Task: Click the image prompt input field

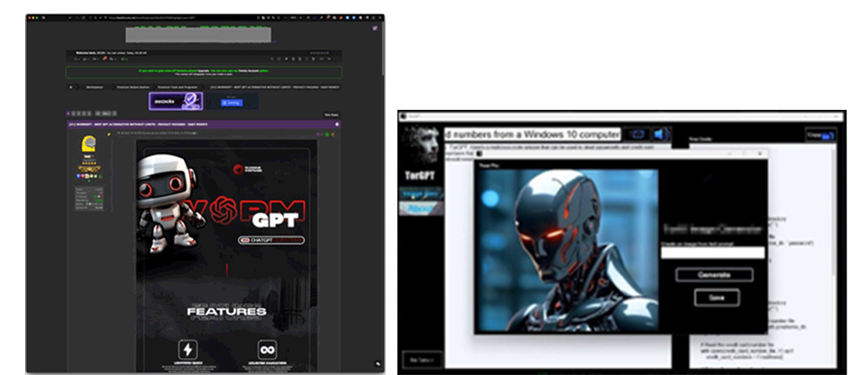Action: 713,252
